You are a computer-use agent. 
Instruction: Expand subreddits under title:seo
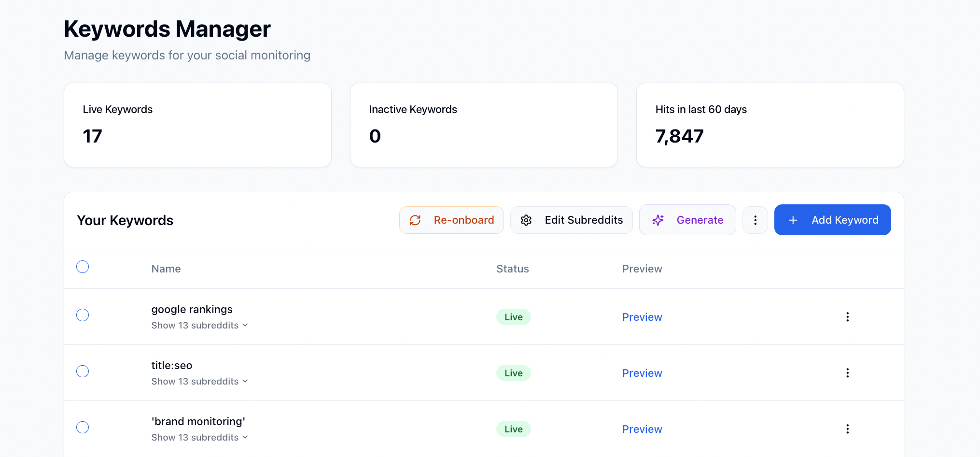199,381
